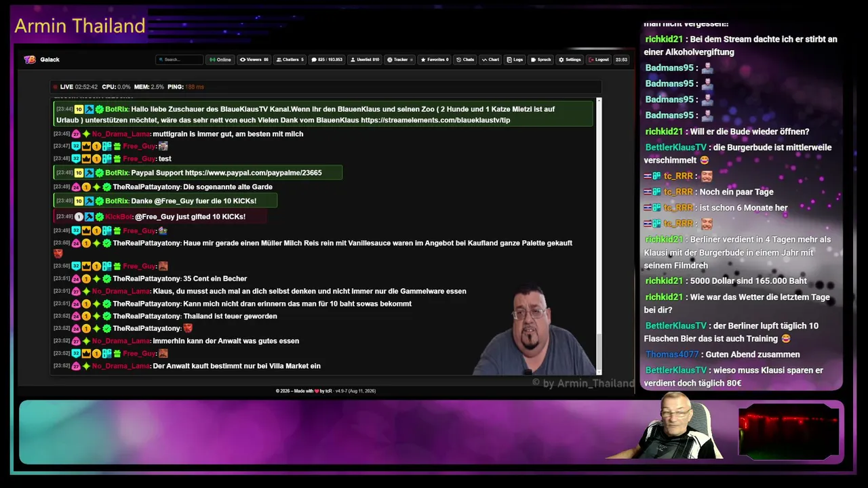868x488 pixels.
Task: Open the paypal.com/paypalme/23665 link
Action: 253,173
